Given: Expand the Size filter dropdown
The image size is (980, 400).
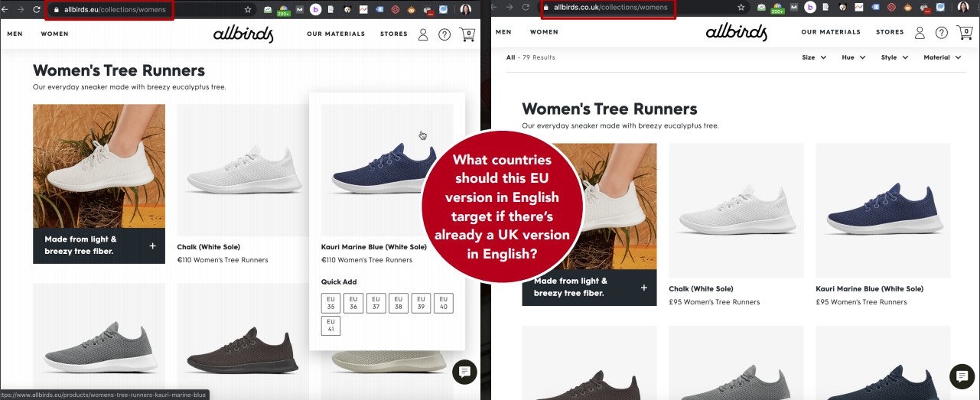Looking at the screenshot, I should coord(814,57).
